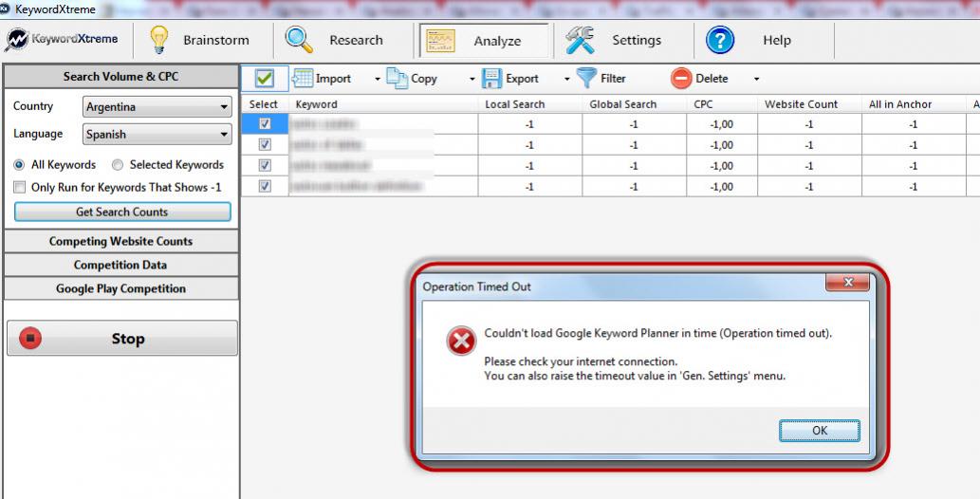Enable Only Run for Keywords That Shows -1
Viewport: 980px width, 499px height.
tap(20, 188)
